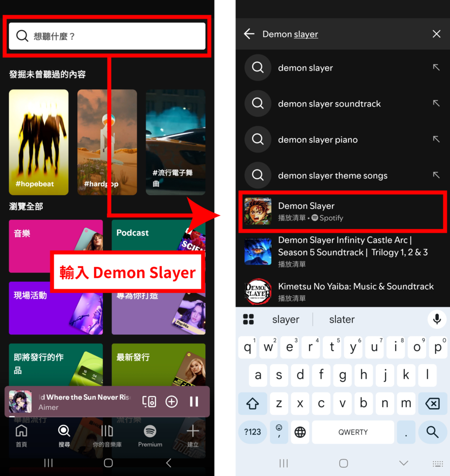Screen dimensions: 450x476
Task: Tap left phone's back navigation button
Action: click(x=168, y=463)
